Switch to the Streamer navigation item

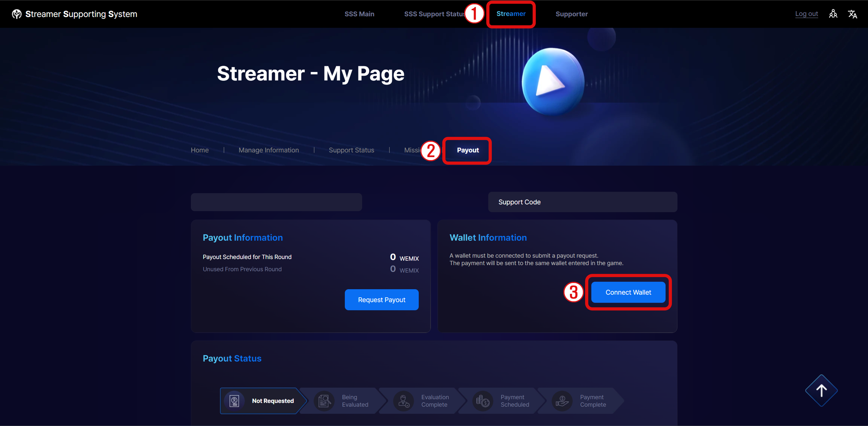tap(511, 14)
